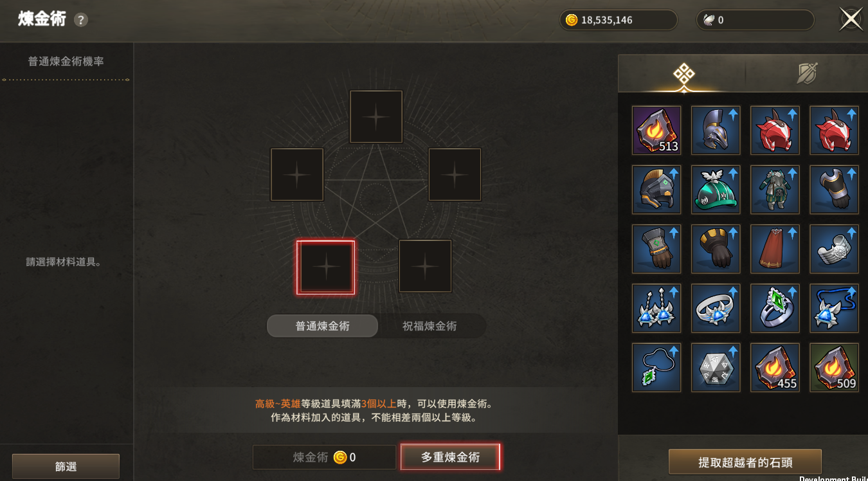Pick the green fire stone stack of 509
This screenshot has height=481, width=868.
click(834, 367)
